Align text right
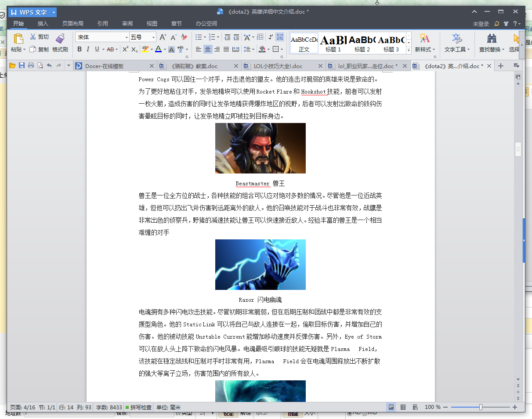 pyautogui.click(x=217, y=49)
